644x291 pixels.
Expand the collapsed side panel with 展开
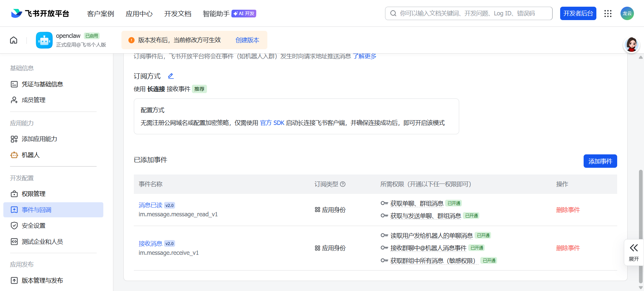pos(634,252)
